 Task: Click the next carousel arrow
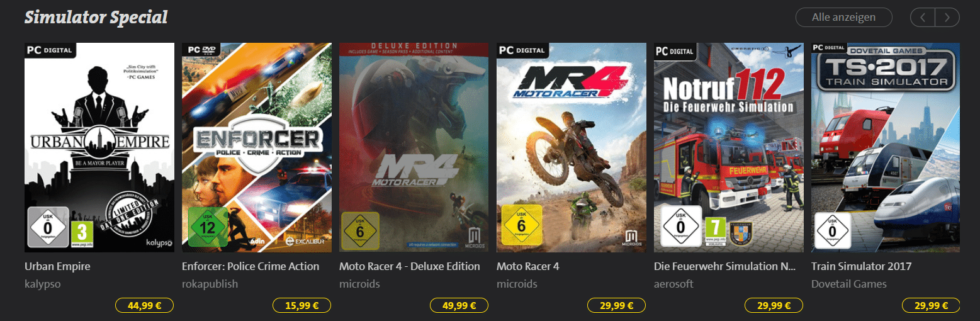tap(947, 18)
